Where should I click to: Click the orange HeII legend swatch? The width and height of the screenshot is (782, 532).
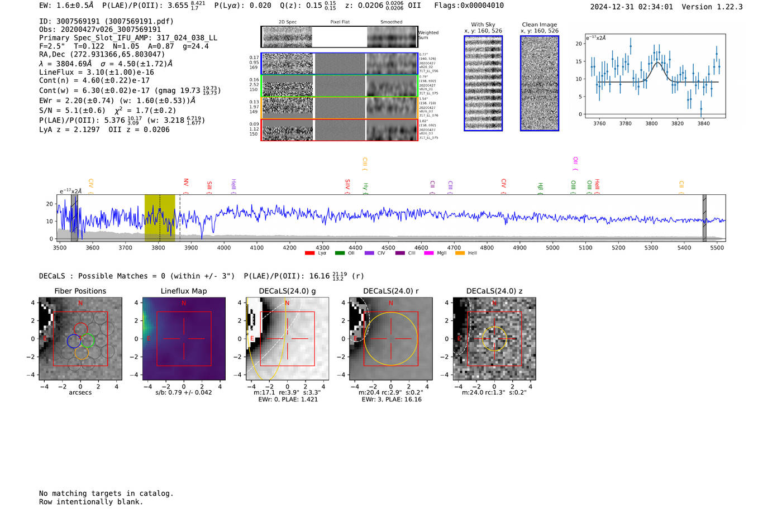click(x=460, y=253)
